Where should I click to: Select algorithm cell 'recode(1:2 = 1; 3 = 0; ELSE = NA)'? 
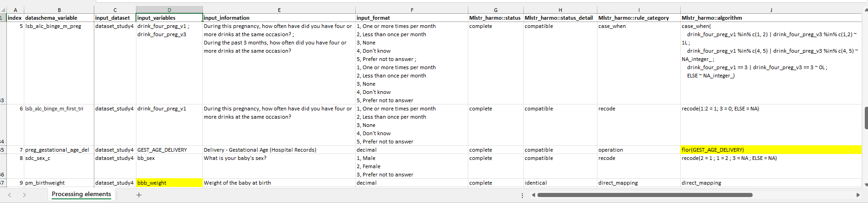(x=771, y=125)
